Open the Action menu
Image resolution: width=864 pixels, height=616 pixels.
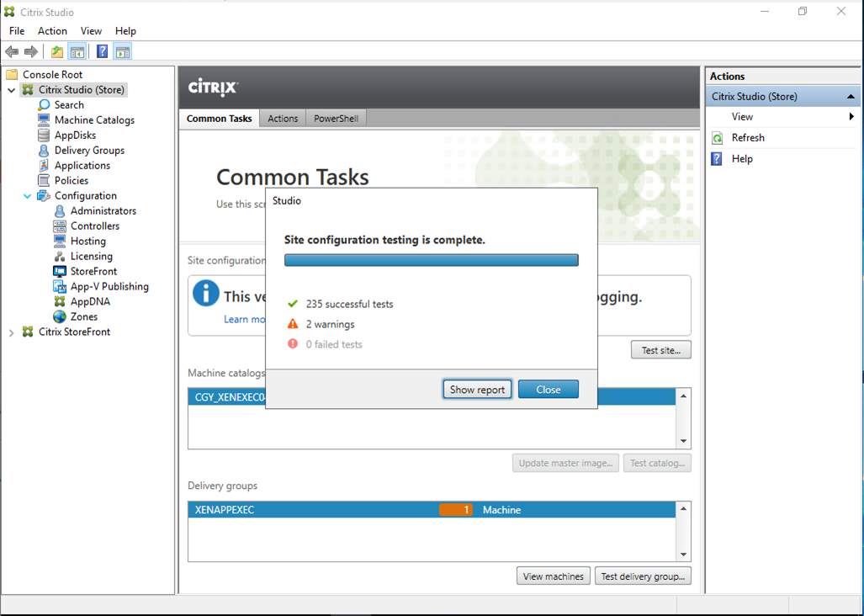point(52,31)
